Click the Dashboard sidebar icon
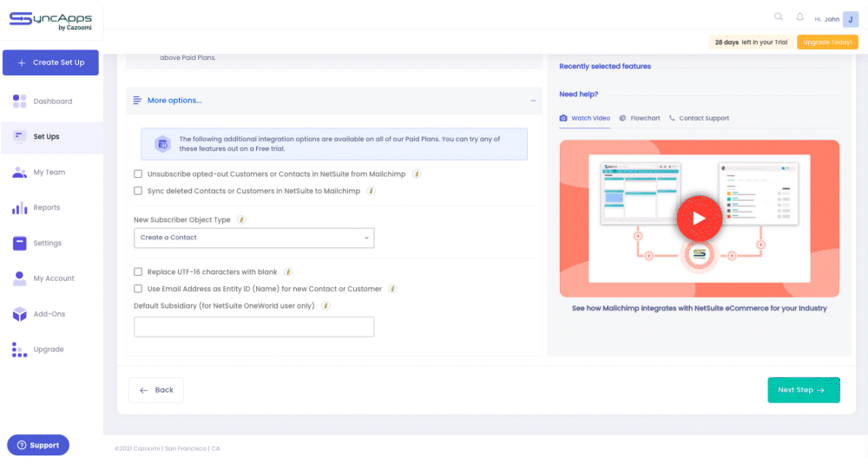The width and height of the screenshot is (868, 470). coord(19,101)
